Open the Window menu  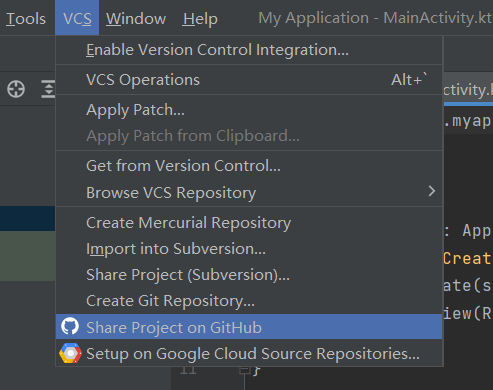[x=136, y=18]
